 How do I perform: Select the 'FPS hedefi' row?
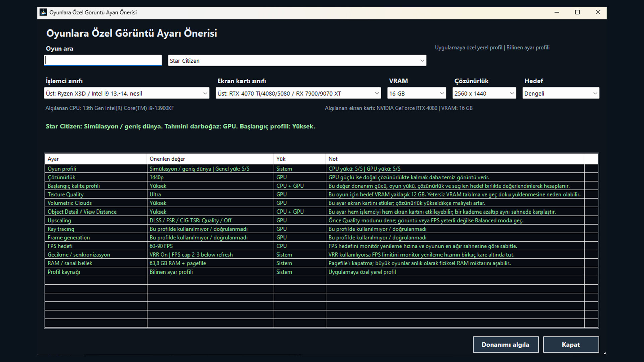321,246
